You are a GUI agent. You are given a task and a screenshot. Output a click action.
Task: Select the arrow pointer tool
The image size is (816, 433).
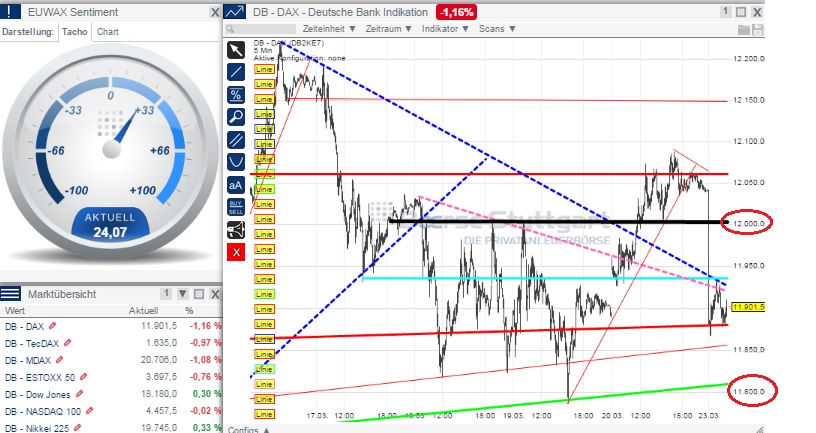click(236, 50)
